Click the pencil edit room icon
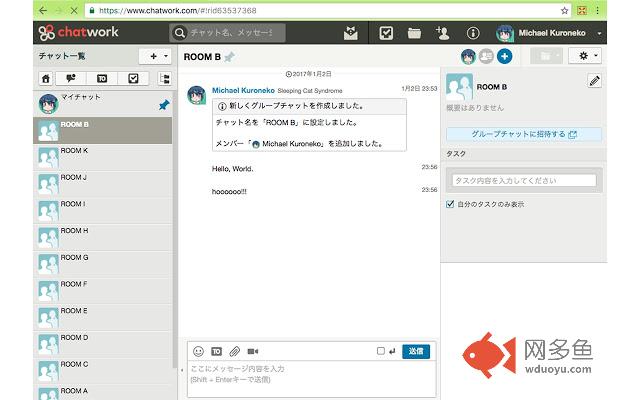This screenshot has width=640, height=400. 594,81
